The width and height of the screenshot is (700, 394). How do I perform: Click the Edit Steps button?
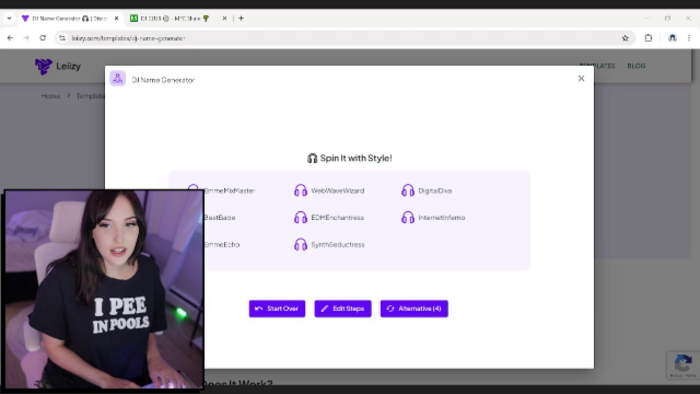point(343,308)
